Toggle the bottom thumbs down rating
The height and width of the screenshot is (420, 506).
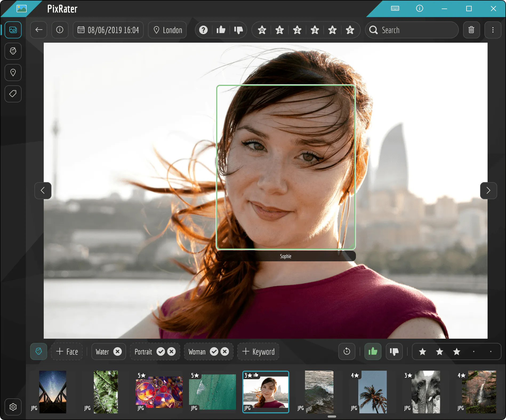tap(394, 351)
